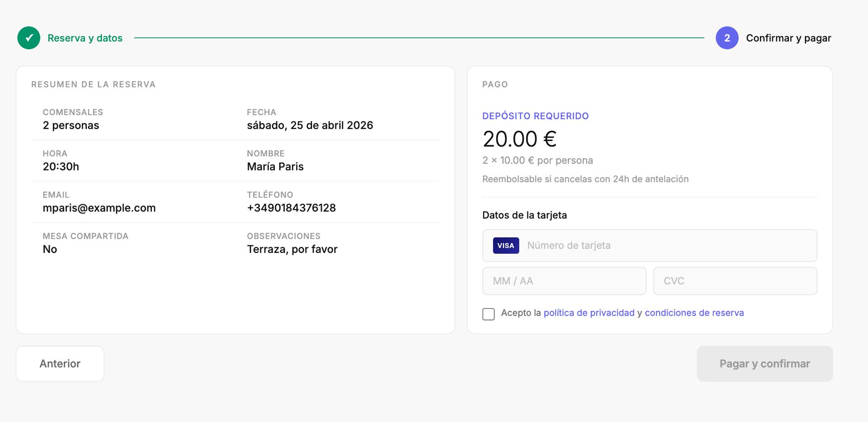This screenshot has width=868, height=422.
Task: Tick the privacy policy acceptance checkbox
Action: point(488,314)
